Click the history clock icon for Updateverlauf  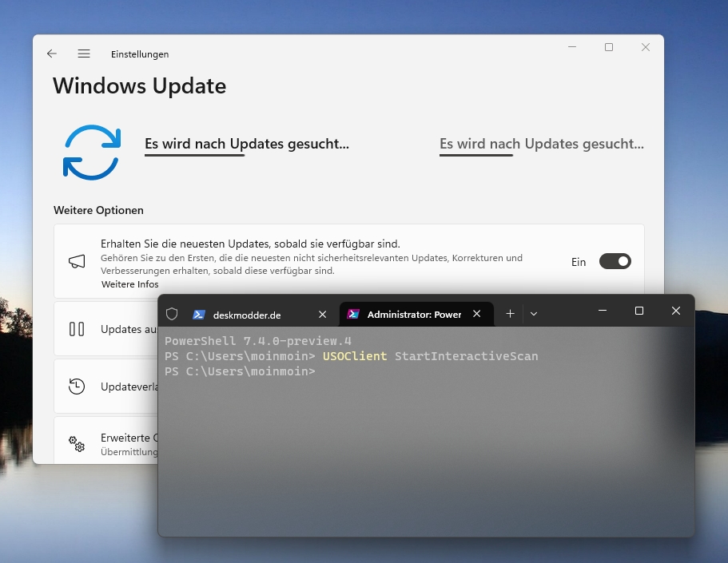pyautogui.click(x=77, y=387)
